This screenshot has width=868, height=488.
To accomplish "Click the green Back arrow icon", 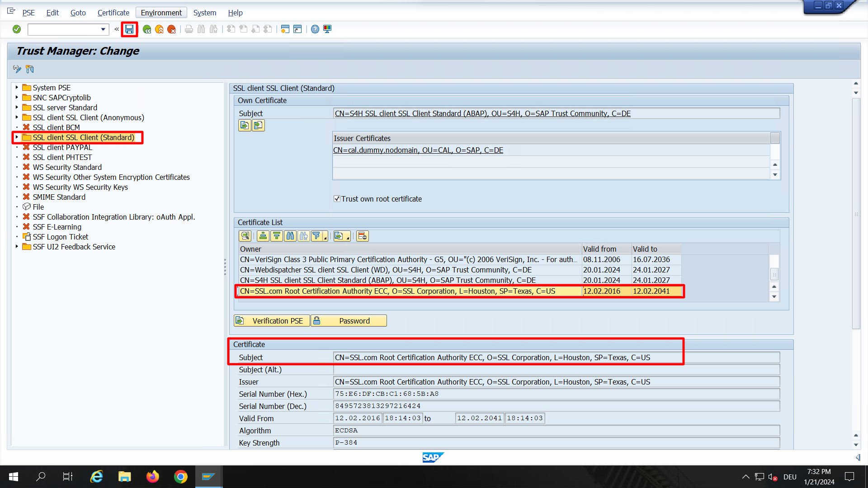I will pos(147,29).
